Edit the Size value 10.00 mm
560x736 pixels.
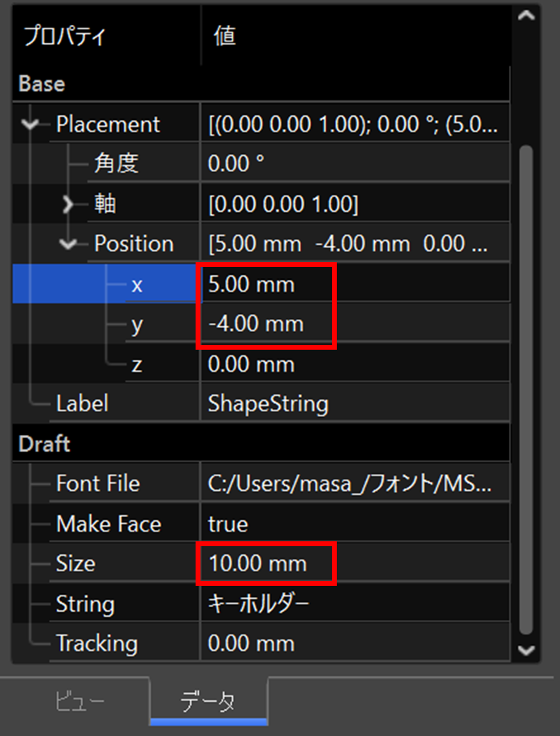coord(355,563)
